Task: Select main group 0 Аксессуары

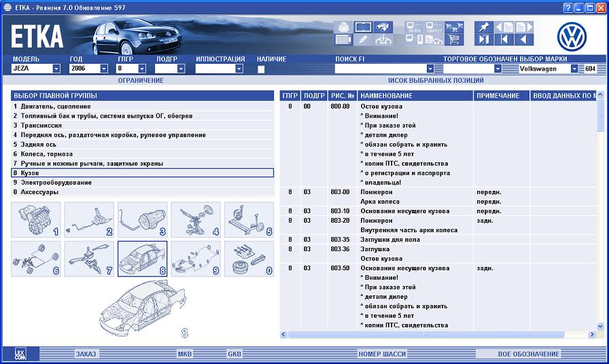Action: (143, 192)
